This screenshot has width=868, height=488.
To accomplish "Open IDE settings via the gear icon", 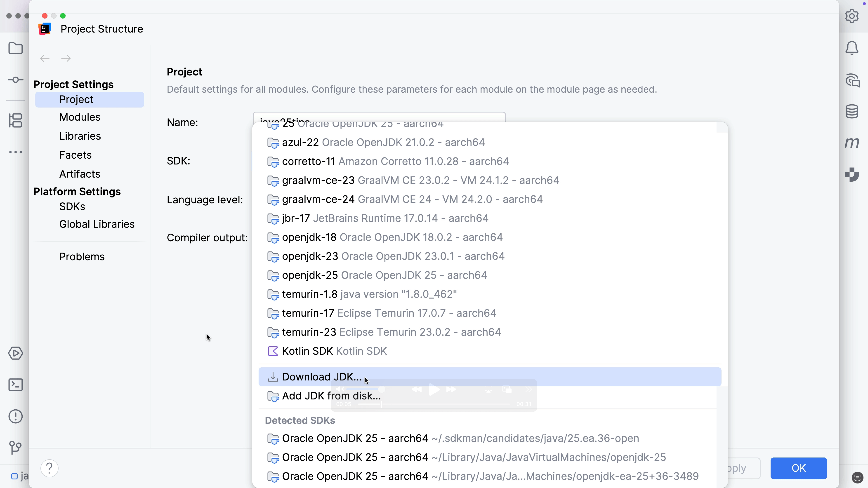I will tap(852, 16).
